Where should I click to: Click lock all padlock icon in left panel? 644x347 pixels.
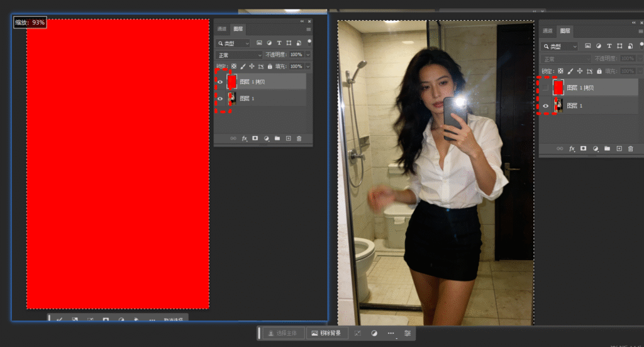click(x=270, y=66)
